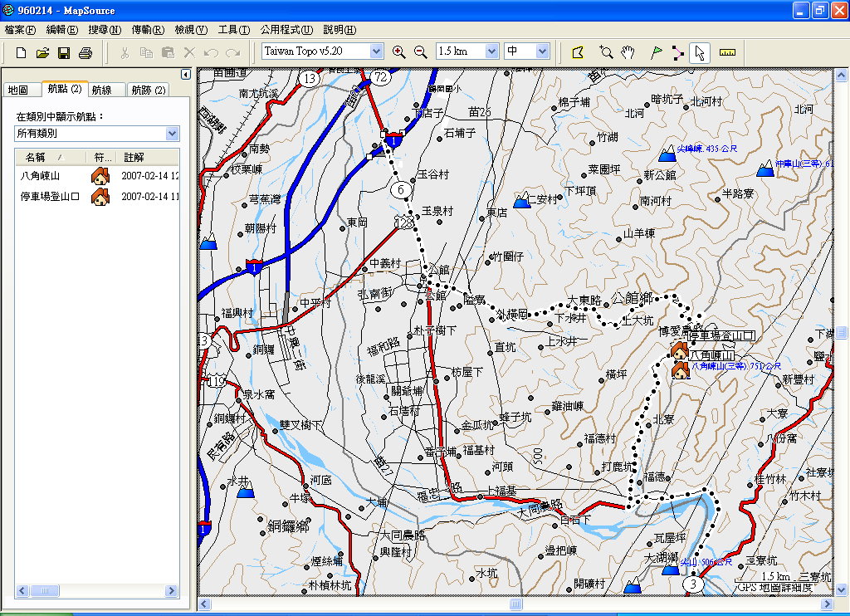Screen dimensions: 850x616
Task: Click the Cut scissors icon
Action: tap(125, 52)
